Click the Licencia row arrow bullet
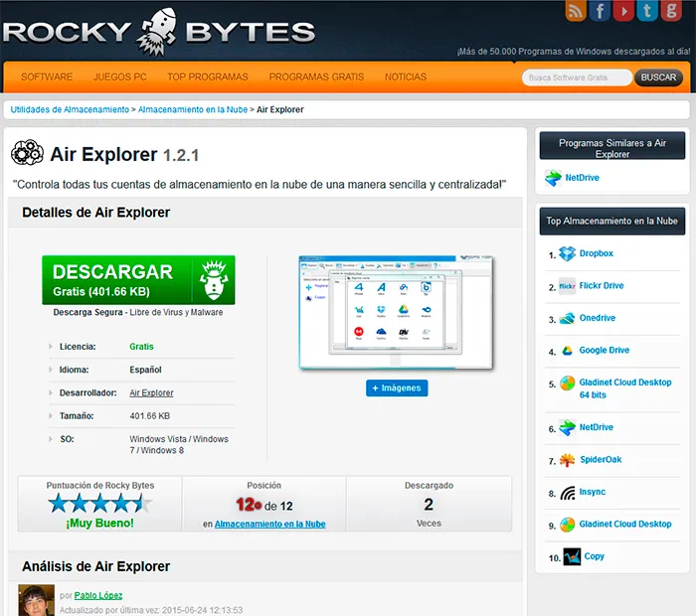 51,347
